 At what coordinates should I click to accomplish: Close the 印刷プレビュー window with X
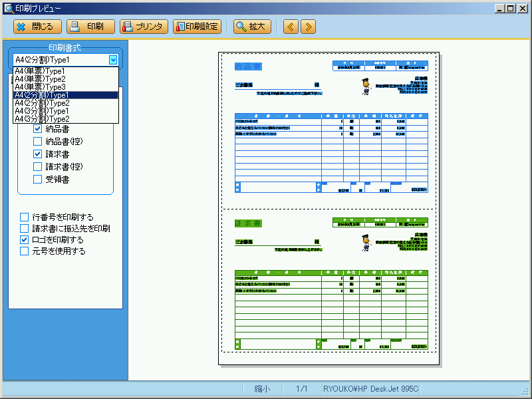click(523, 9)
